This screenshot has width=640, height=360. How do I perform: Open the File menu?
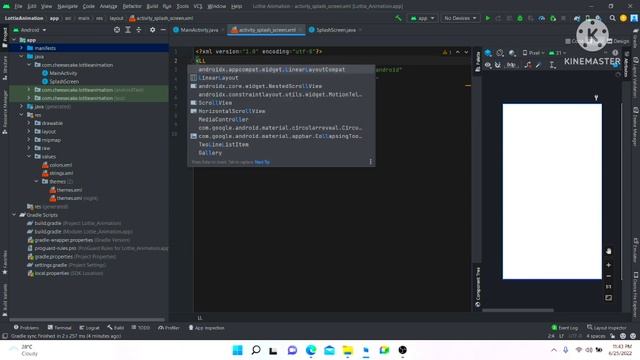(x=18, y=6)
